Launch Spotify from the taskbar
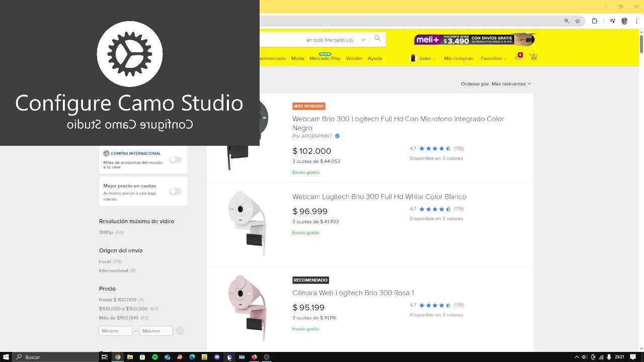The width and height of the screenshot is (644, 362). (x=155, y=357)
